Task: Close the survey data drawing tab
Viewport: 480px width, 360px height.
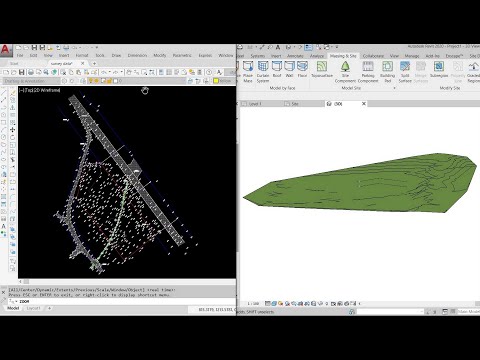Action: tap(83, 63)
